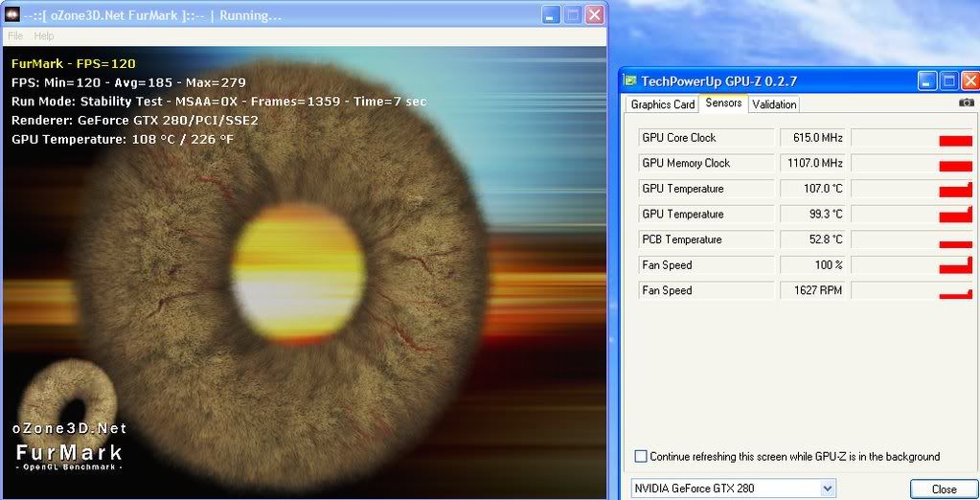The height and width of the screenshot is (500, 980).
Task: Click the GPU Core Clock graph
Action: [912, 138]
